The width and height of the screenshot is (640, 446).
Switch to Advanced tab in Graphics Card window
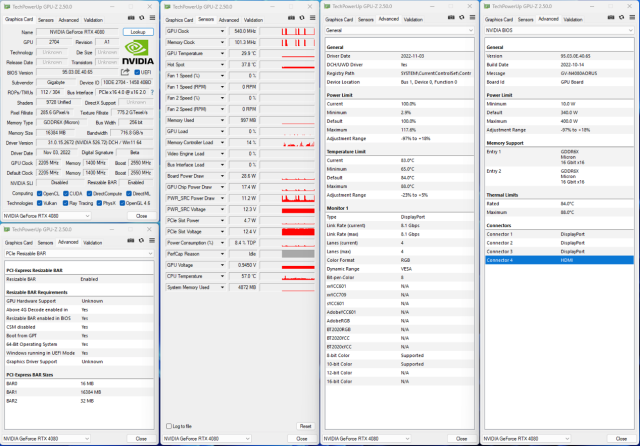point(69,20)
